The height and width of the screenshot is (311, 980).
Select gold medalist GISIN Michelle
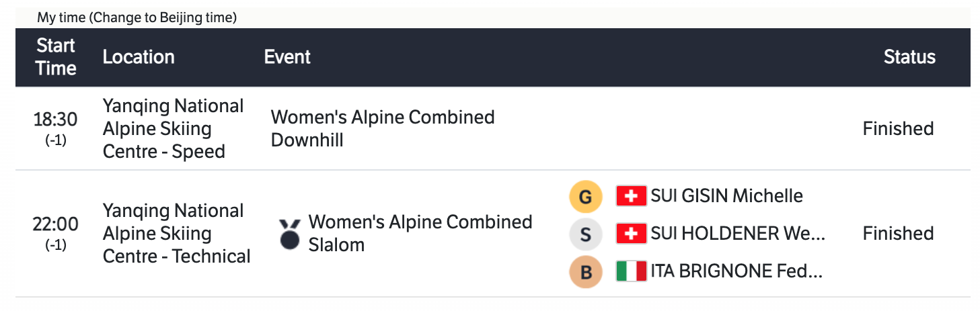[x=726, y=196]
